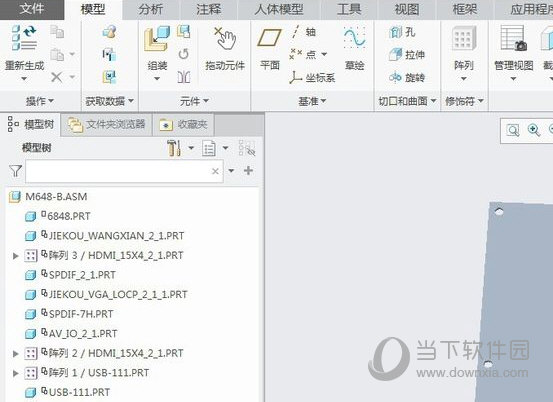Click the Repeat component icon below Create
The height and width of the screenshot is (402, 553).
[183, 54]
